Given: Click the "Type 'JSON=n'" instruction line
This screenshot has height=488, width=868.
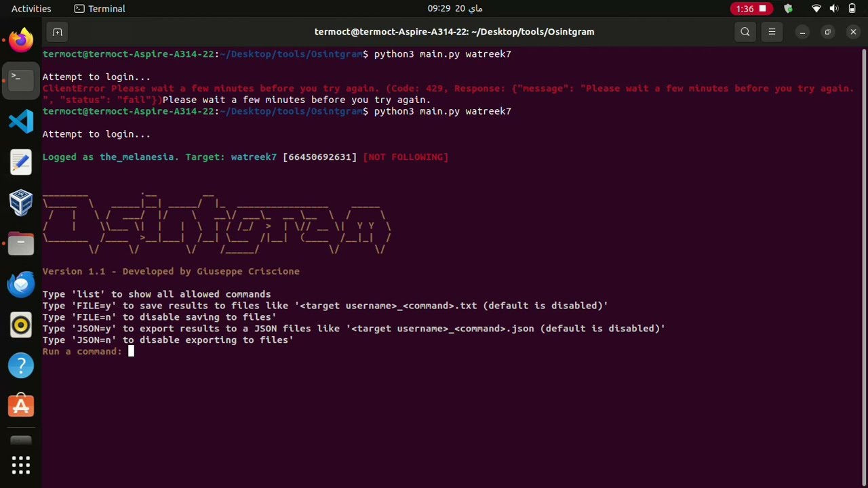Looking at the screenshot, I should (168, 340).
